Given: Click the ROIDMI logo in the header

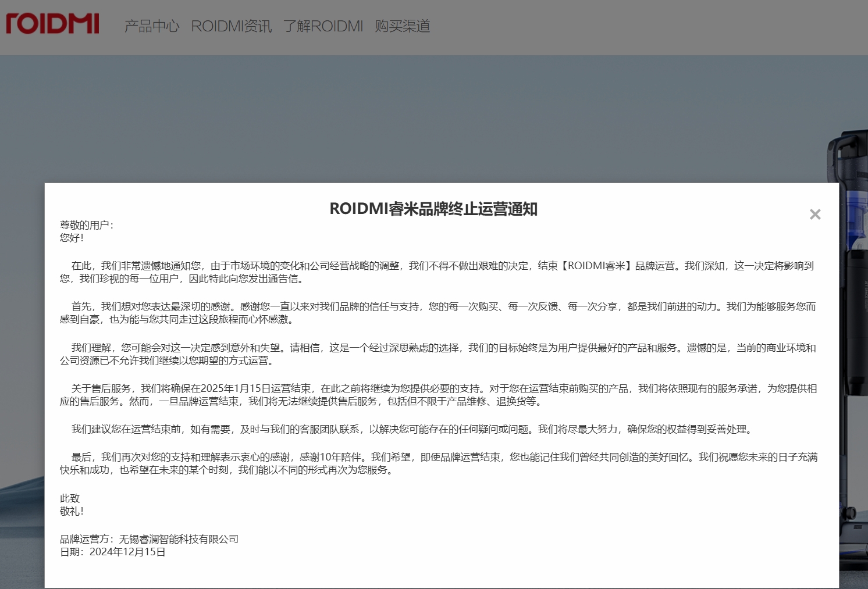Looking at the screenshot, I should click(52, 24).
